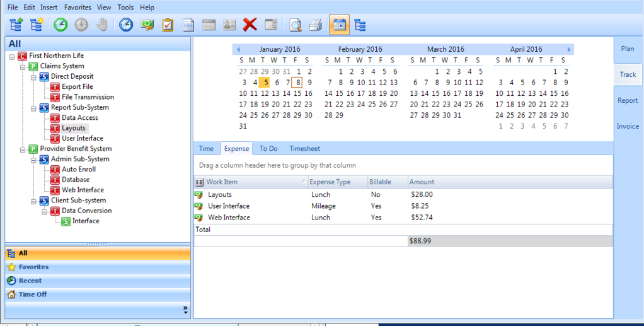Click the green S icon beside Interface
Image resolution: width=644 pixels, height=326 pixels.
(x=66, y=221)
